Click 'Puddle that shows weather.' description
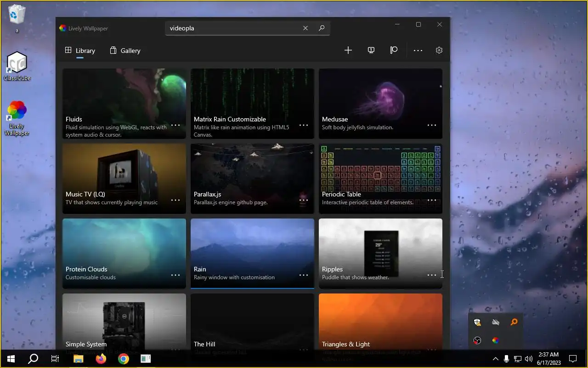 point(356,277)
